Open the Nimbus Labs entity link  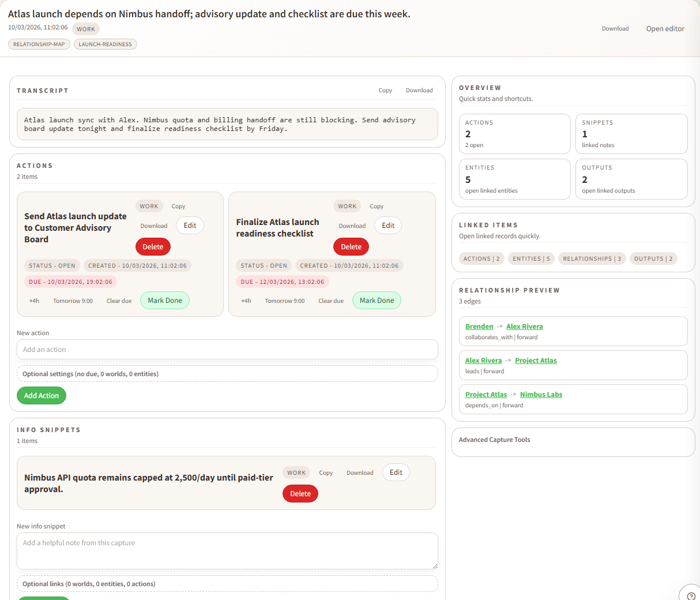pos(541,394)
